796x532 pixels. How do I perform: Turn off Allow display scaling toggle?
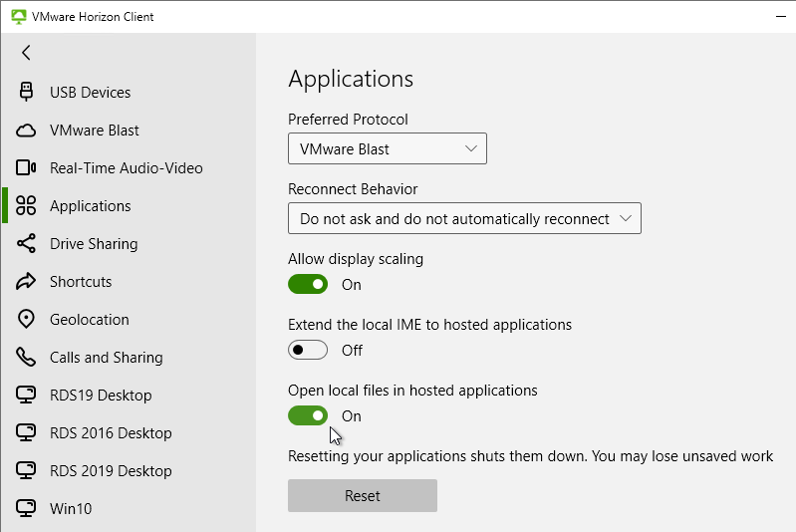[x=308, y=284]
